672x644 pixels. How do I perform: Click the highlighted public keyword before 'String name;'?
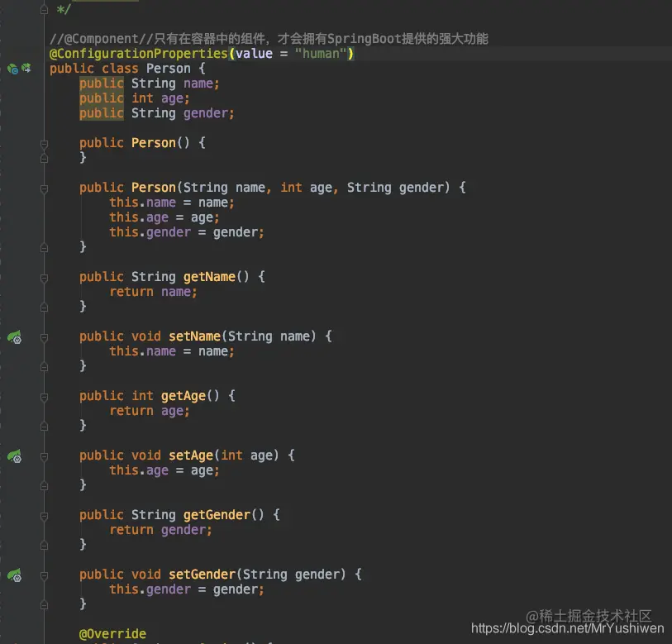[x=102, y=83]
